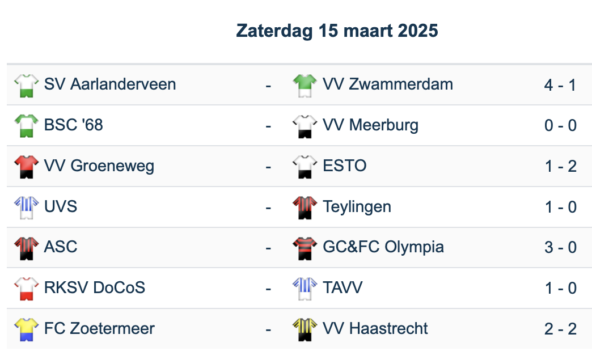The image size is (592, 364).
Task: Click the 2 - 2 Zoetermeer match score
Action: coord(560,329)
